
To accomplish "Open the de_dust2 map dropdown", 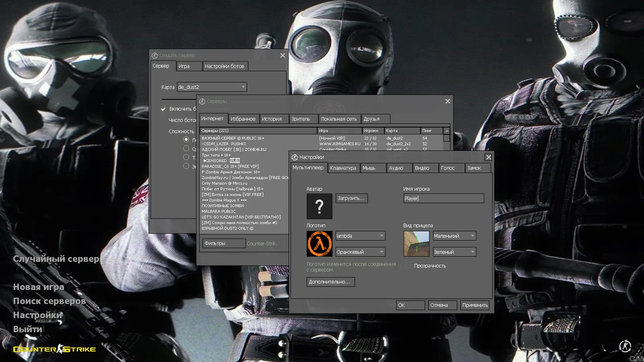I will tap(212, 87).
